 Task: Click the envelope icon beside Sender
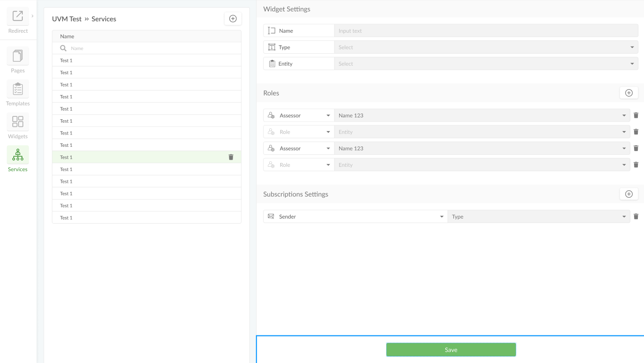(x=271, y=216)
